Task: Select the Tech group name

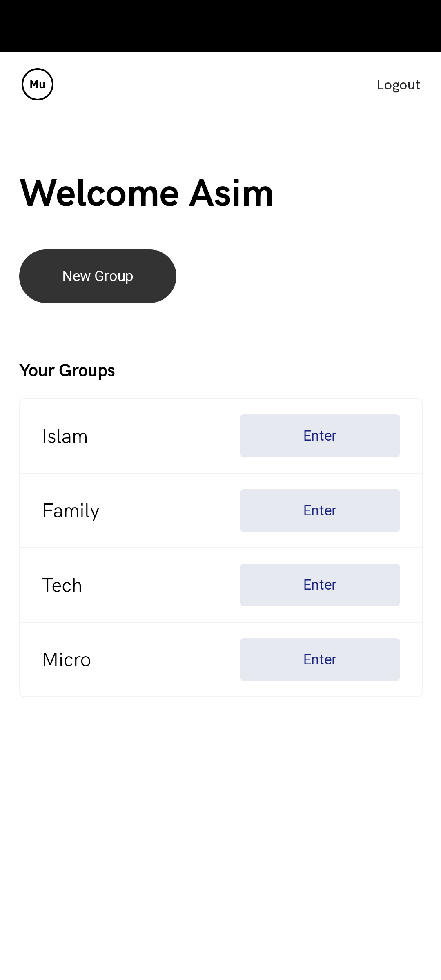Action: click(62, 585)
